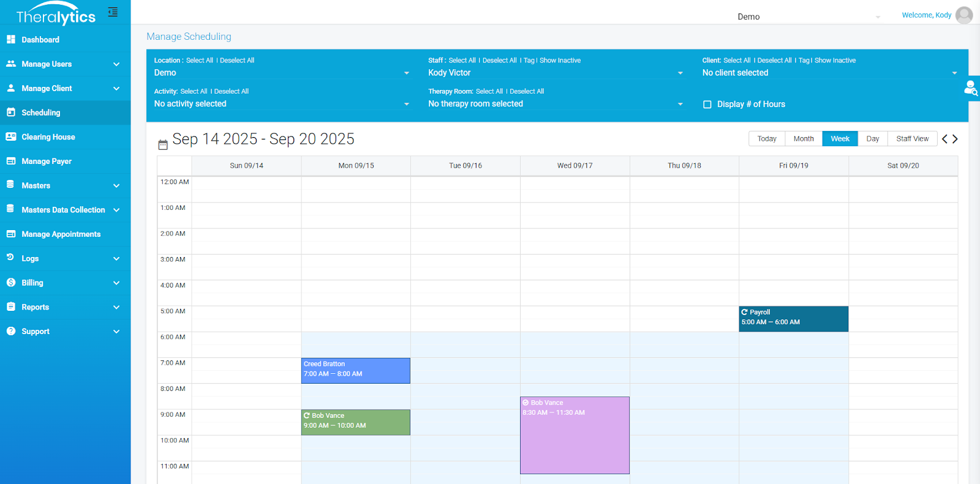
Task: Jump to Today in calendar
Action: [767, 139]
